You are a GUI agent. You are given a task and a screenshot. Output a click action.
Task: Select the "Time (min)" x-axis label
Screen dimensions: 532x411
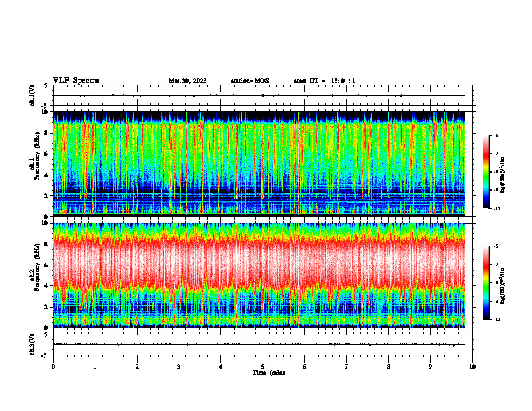[x=269, y=373]
